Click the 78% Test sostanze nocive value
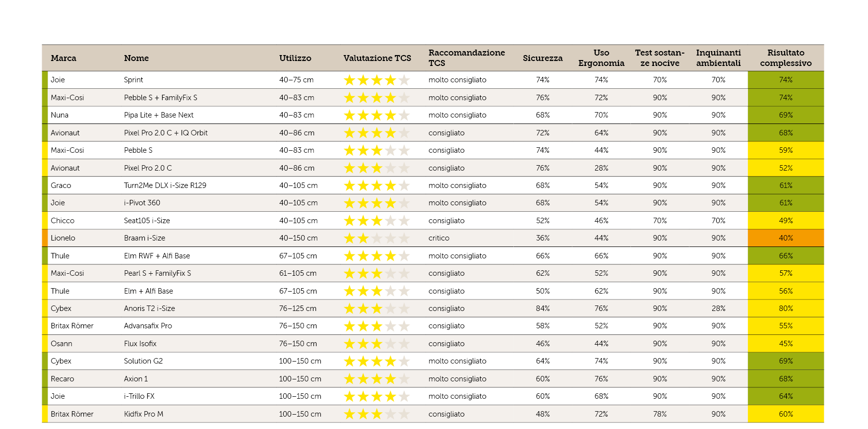 point(660,414)
